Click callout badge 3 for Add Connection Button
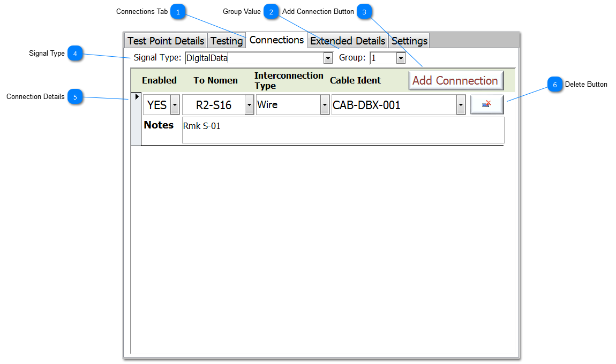This screenshot has width=616, height=364. pyautogui.click(x=364, y=12)
